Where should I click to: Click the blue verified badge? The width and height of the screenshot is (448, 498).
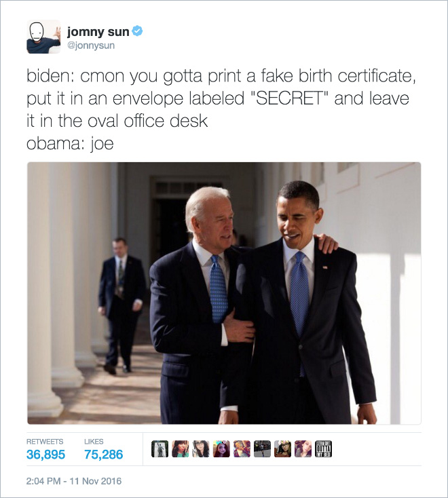(x=137, y=31)
